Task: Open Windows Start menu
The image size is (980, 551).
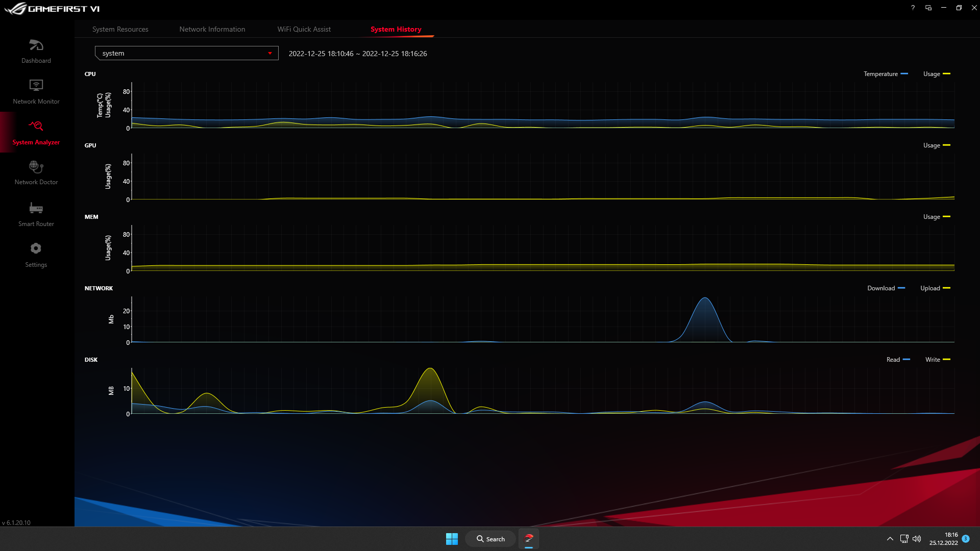Action: [452, 539]
